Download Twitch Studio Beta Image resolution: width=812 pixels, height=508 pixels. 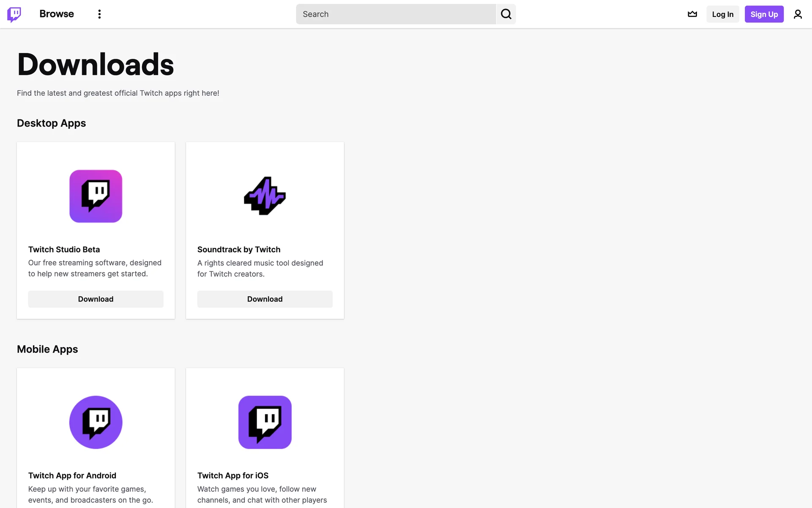coord(96,299)
